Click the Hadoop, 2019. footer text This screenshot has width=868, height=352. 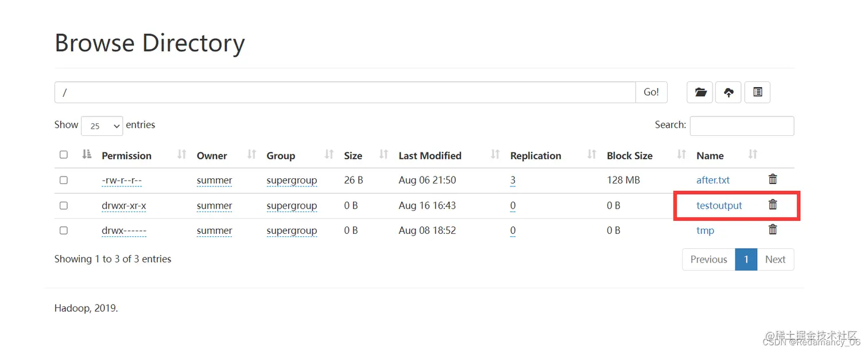86,308
